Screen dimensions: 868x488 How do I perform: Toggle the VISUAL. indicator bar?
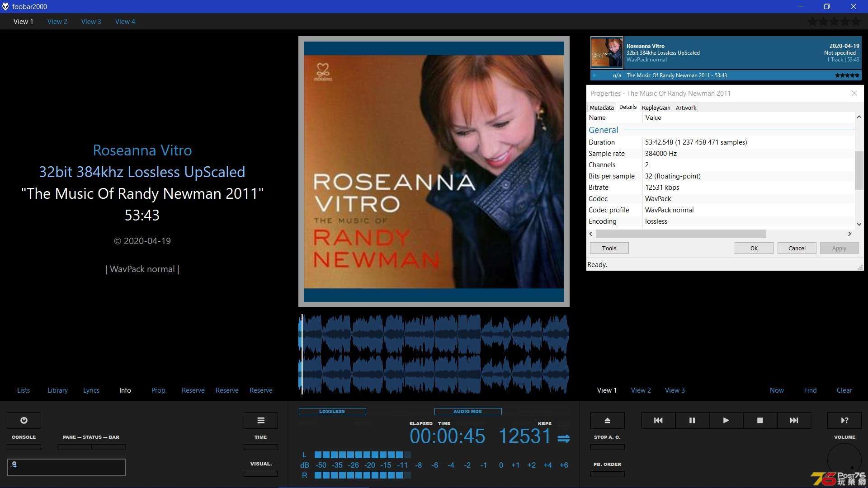(x=261, y=474)
